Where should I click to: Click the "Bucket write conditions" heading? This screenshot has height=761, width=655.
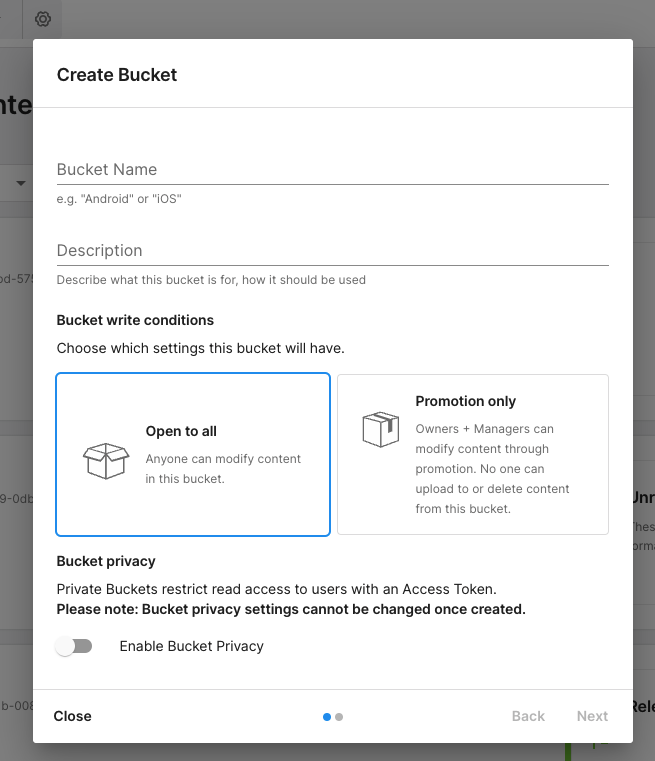click(135, 320)
